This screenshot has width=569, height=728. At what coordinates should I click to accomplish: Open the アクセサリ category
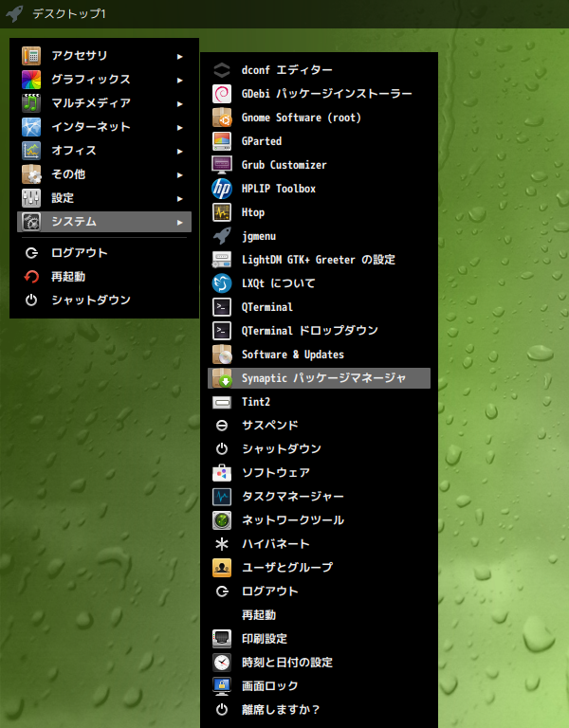pyautogui.click(x=104, y=56)
